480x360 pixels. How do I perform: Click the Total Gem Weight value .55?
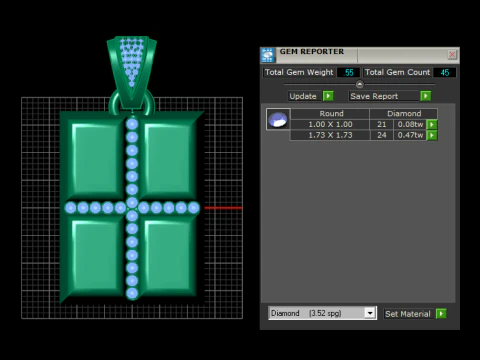click(x=348, y=72)
